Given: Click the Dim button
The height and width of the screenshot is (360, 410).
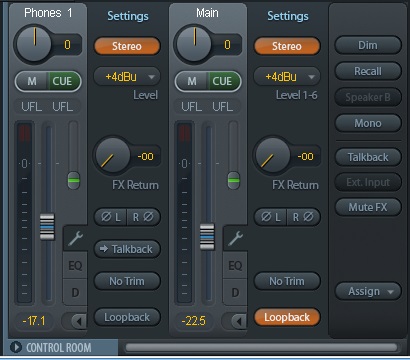Looking at the screenshot, I should (x=368, y=45).
